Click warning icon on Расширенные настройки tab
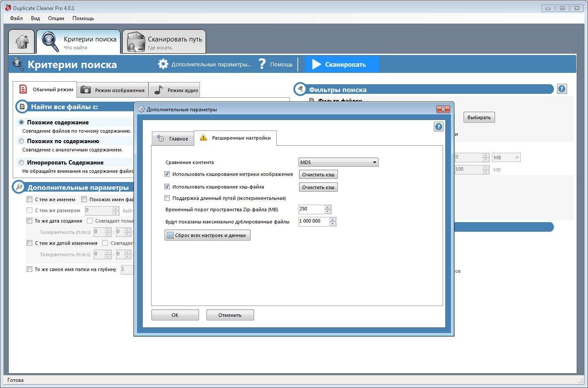Image resolution: width=588 pixels, height=388 pixels. [x=203, y=137]
